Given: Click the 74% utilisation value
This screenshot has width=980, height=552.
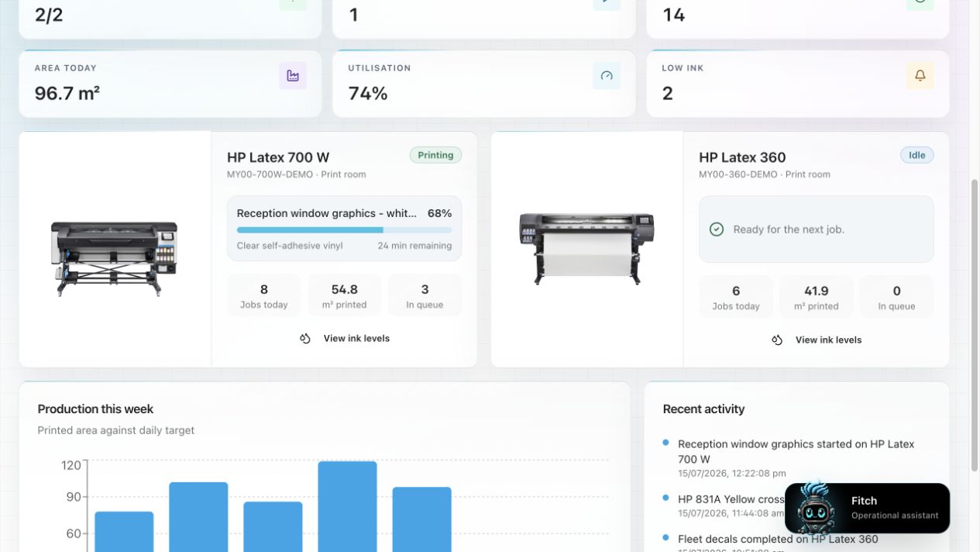Looking at the screenshot, I should tap(368, 94).
